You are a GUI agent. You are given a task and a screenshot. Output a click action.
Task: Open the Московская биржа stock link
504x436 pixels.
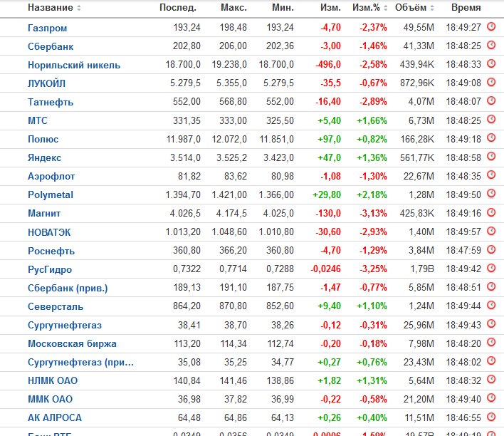[x=72, y=343]
